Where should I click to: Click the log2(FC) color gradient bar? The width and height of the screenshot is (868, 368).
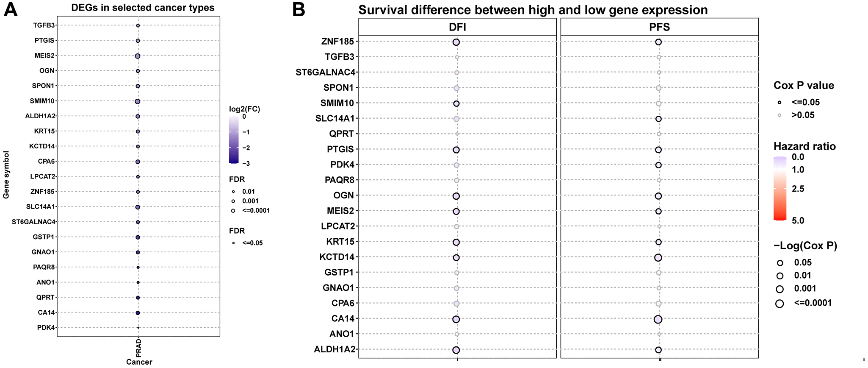click(234, 140)
